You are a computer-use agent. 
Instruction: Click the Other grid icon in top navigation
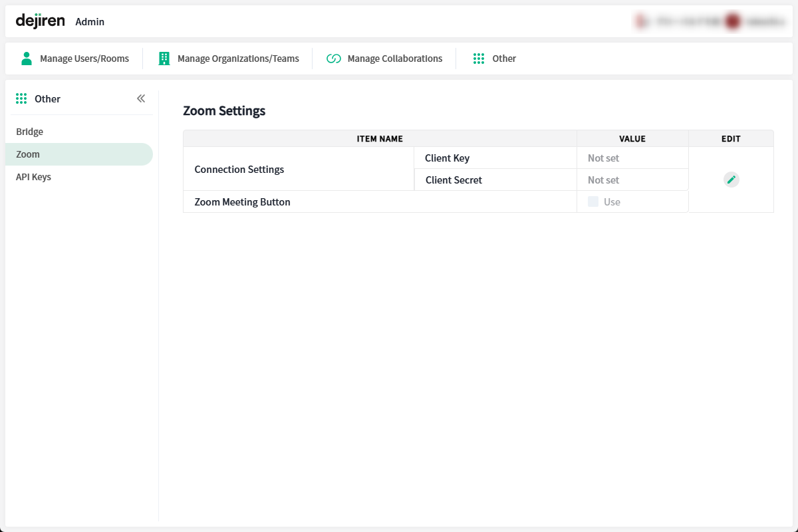point(479,59)
